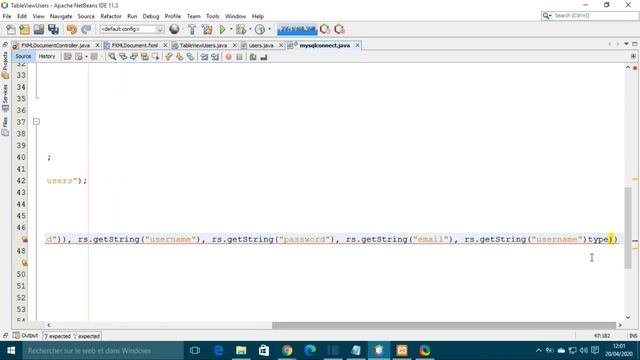This screenshot has width=640, height=360.
Task: Click the Build Project hammer icon
Action: (x=192, y=29)
